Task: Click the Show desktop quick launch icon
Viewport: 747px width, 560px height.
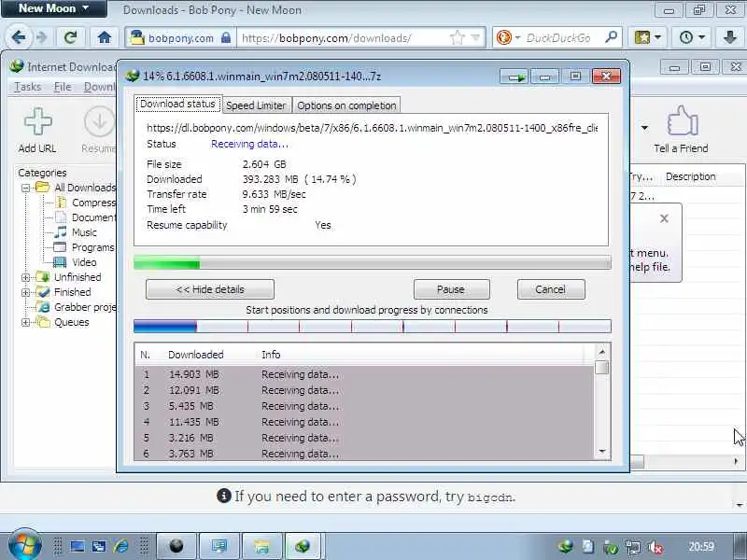Action: click(78, 546)
